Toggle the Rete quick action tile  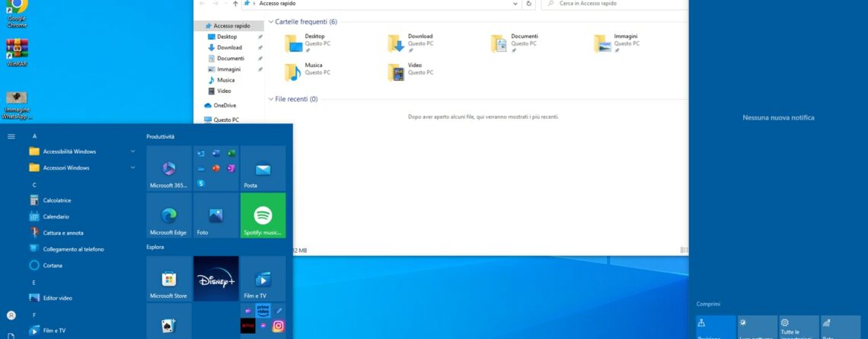(840, 327)
